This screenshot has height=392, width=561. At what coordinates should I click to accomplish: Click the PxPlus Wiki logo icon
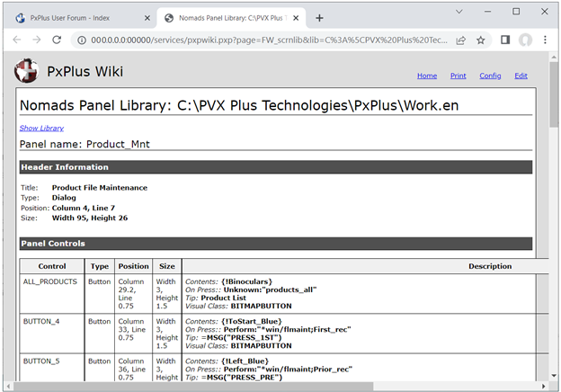26,72
